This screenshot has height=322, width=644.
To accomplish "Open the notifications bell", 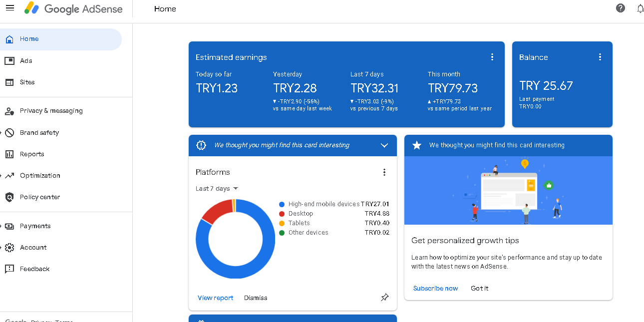I will pyautogui.click(x=640, y=8).
